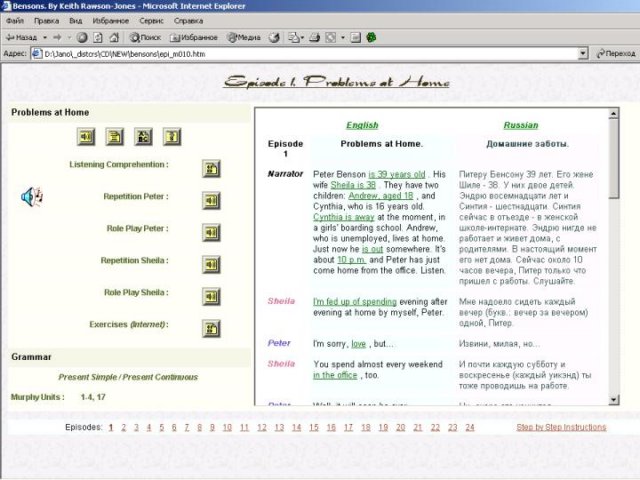The height and width of the screenshot is (480, 640).
Task: Open Favorites (Избранное) toolbar button
Action: pyautogui.click(x=193, y=38)
